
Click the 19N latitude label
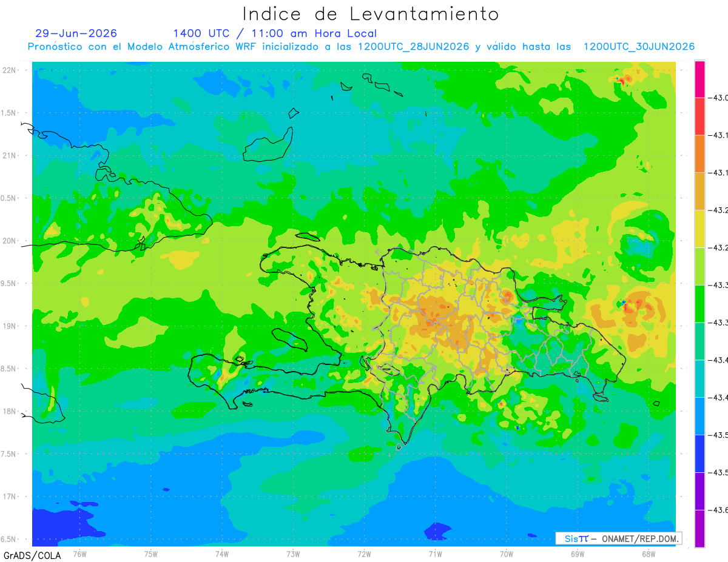tap(10, 326)
